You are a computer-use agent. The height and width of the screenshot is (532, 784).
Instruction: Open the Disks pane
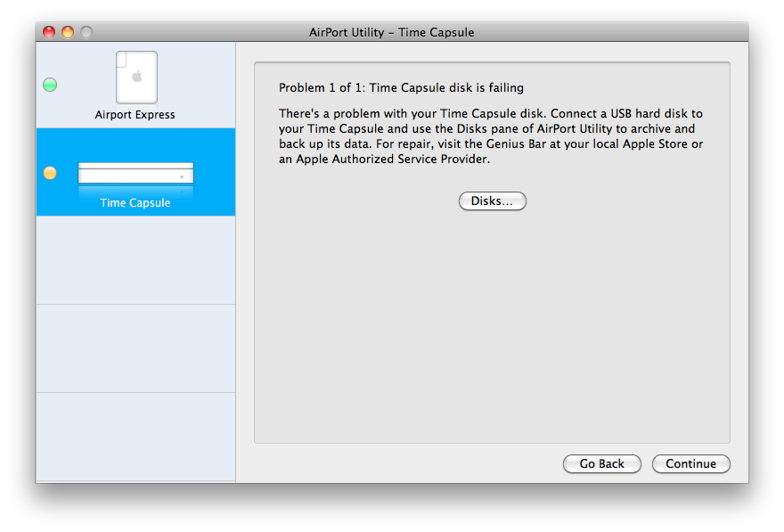493,201
